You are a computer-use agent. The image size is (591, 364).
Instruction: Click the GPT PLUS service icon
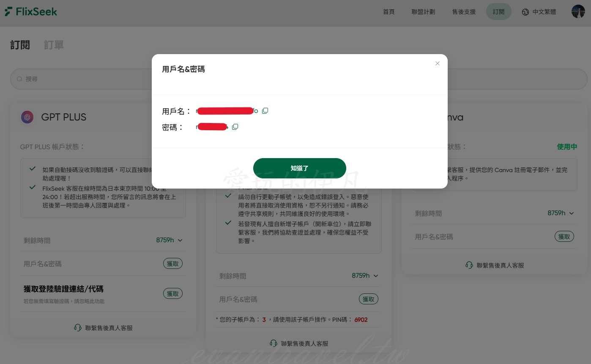(27, 117)
